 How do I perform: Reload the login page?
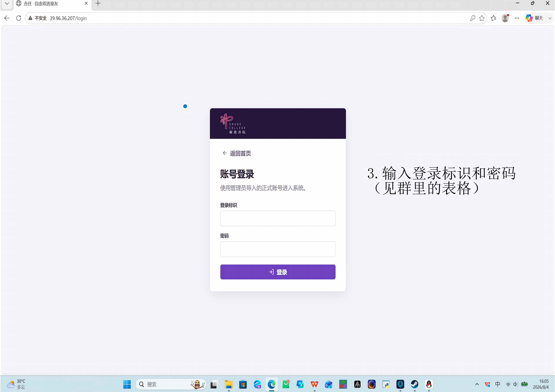(18, 18)
